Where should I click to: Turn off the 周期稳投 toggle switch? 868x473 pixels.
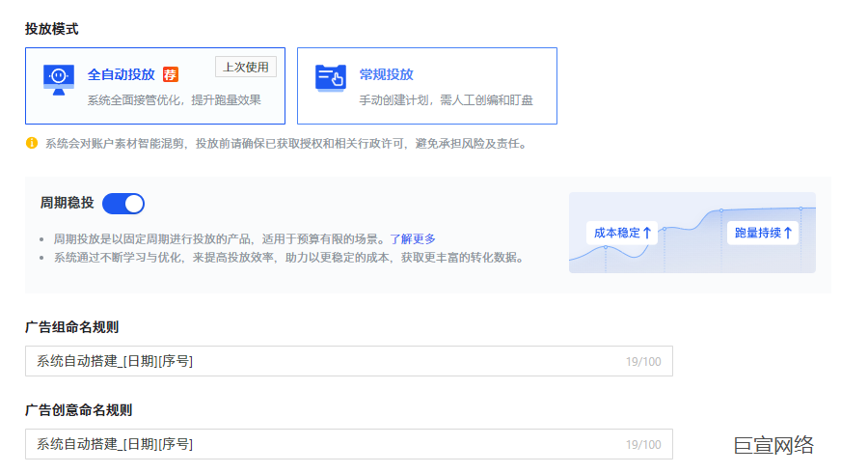[123, 204]
